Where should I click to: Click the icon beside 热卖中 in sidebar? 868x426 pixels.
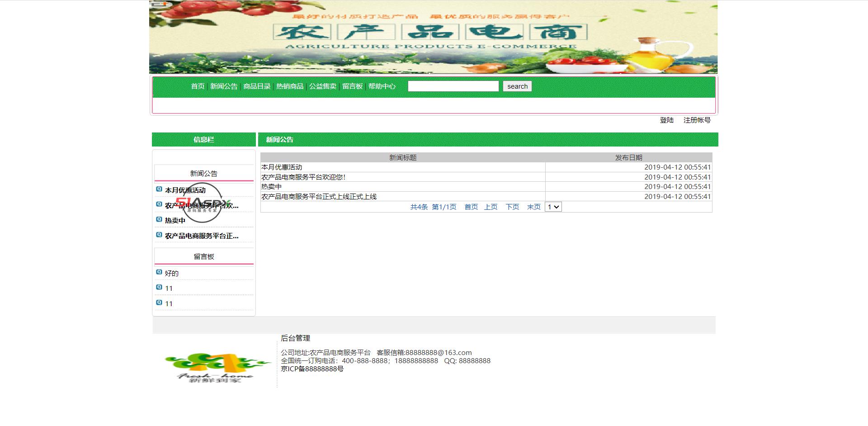[159, 219]
